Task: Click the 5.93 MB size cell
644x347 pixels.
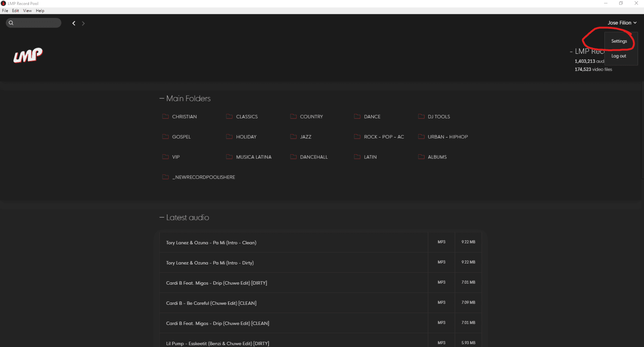Action: pos(468,340)
